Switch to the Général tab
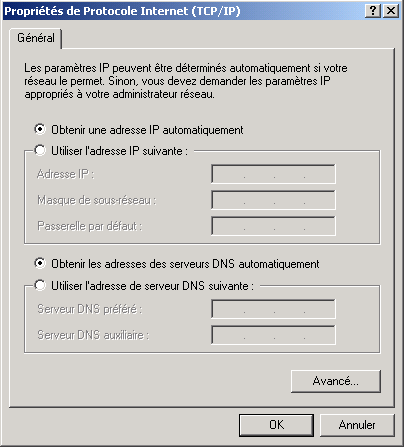 coord(36,38)
